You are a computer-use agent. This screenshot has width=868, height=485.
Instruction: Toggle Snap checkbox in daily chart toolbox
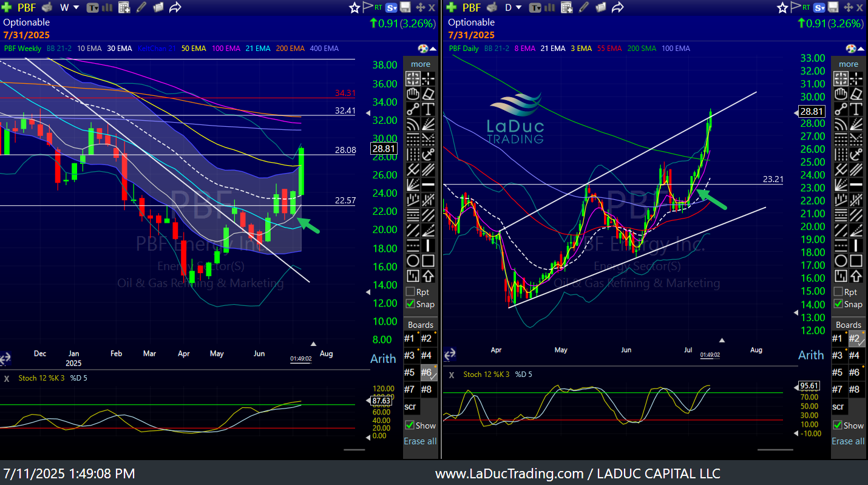click(838, 304)
